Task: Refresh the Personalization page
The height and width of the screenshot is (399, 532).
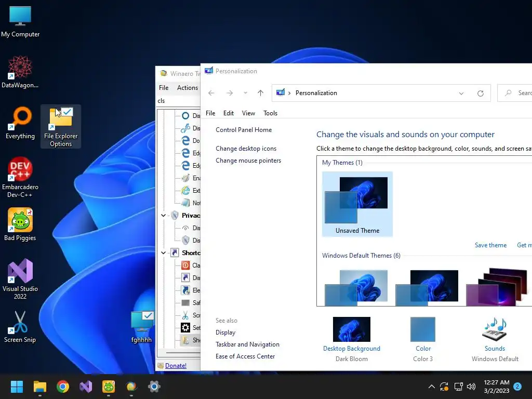Action: pyautogui.click(x=481, y=94)
